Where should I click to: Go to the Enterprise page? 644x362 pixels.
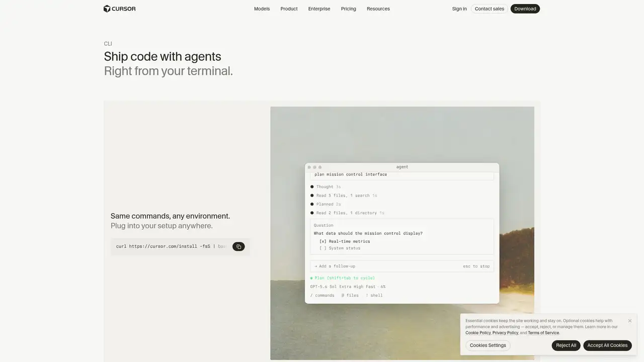(319, 9)
